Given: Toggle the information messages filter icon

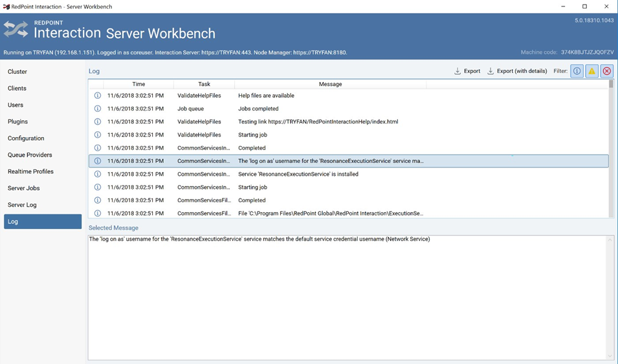Looking at the screenshot, I should coord(577,71).
